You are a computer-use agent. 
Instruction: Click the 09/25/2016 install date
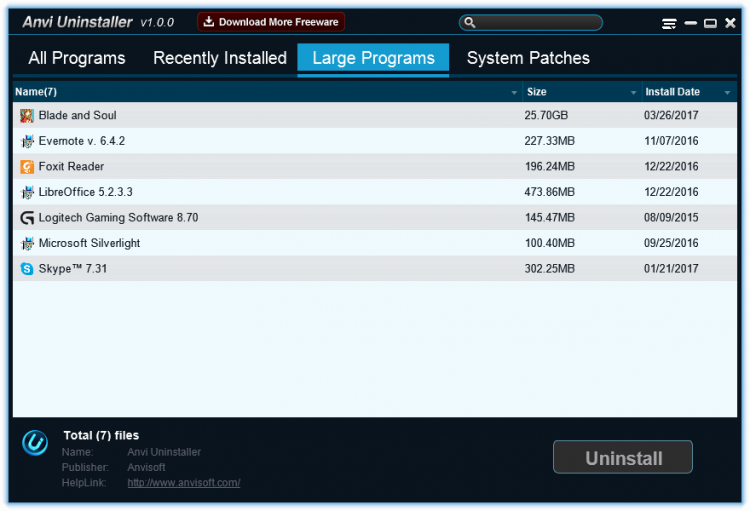pos(671,244)
